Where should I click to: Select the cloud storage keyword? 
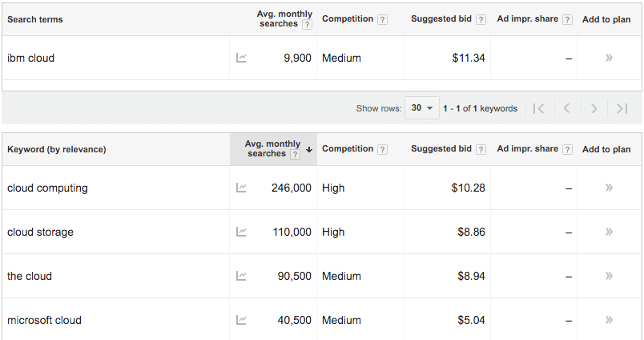tap(40, 232)
